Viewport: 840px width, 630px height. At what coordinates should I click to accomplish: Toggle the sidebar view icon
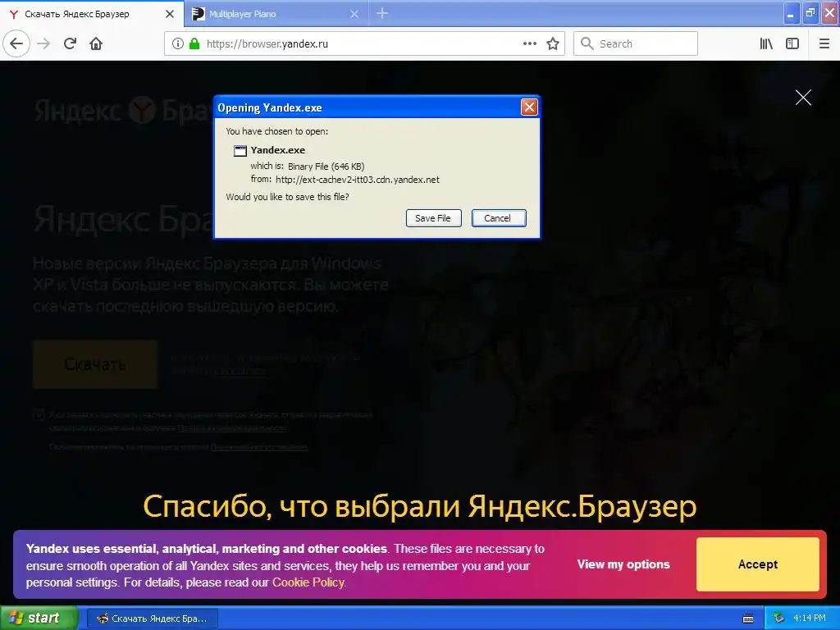pyautogui.click(x=792, y=43)
